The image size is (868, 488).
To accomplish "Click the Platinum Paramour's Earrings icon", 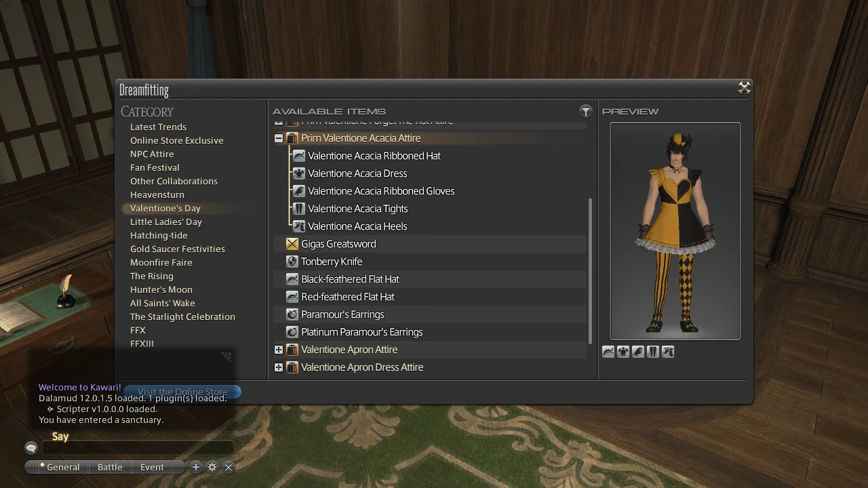I will (x=292, y=332).
